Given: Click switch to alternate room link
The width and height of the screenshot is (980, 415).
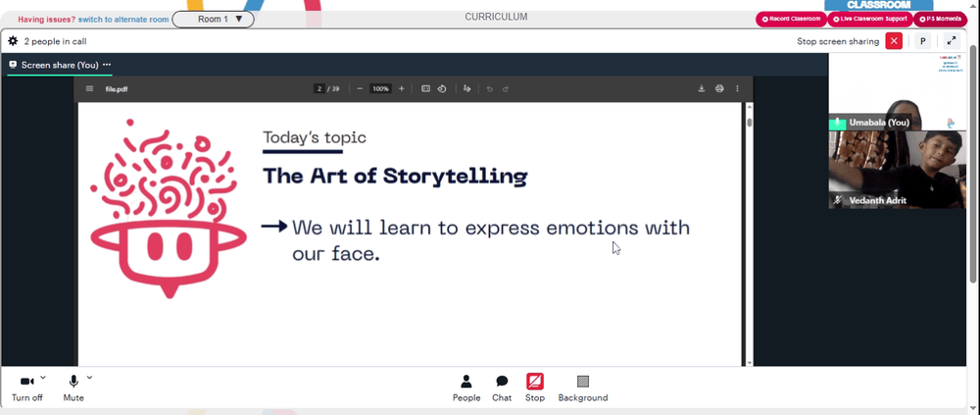Looking at the screenshot, I should point(123,20).
